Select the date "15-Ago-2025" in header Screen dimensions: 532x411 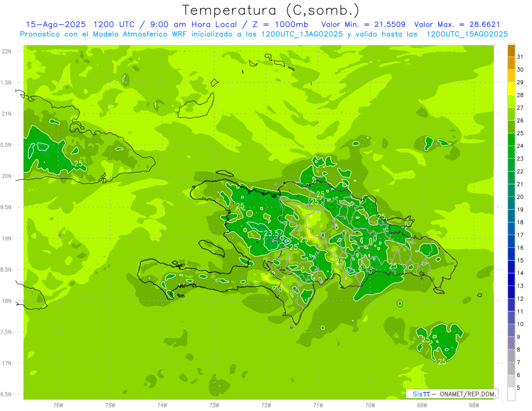[x=56, y=24]
